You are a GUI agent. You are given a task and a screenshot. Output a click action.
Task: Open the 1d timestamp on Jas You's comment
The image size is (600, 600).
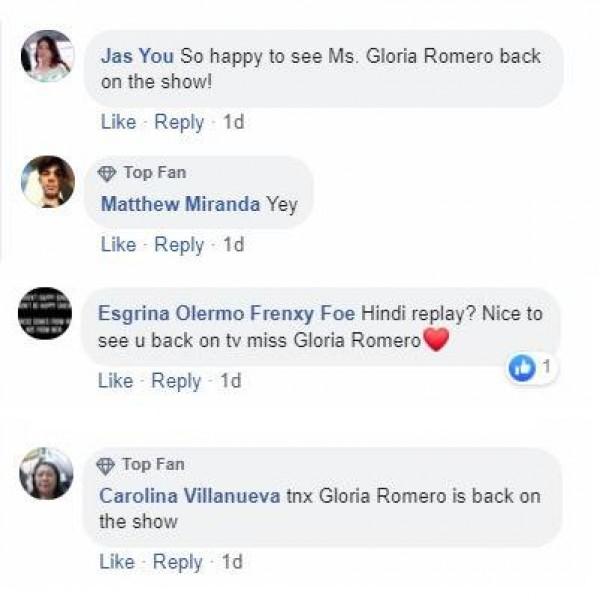tap(233, 122)
